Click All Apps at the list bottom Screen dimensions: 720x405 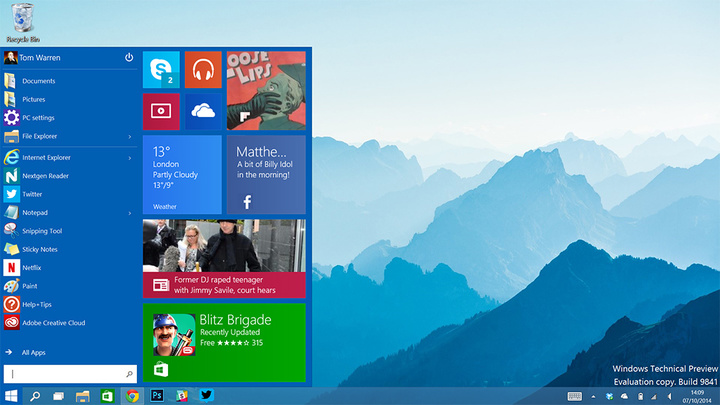pyautogui.click(x=33, y=352)
